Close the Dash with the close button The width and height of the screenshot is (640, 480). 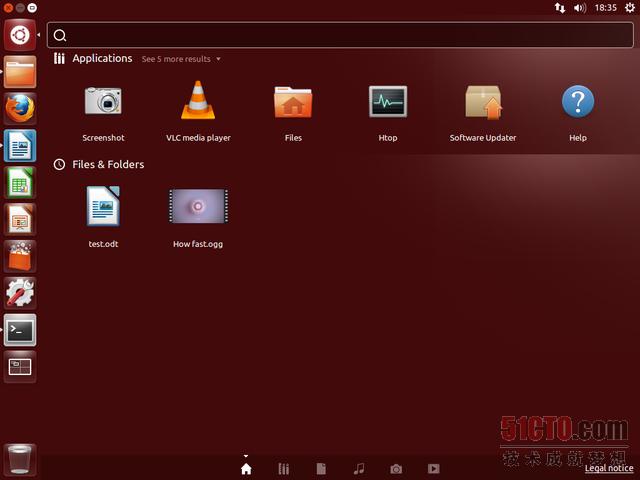pos(8,7)
